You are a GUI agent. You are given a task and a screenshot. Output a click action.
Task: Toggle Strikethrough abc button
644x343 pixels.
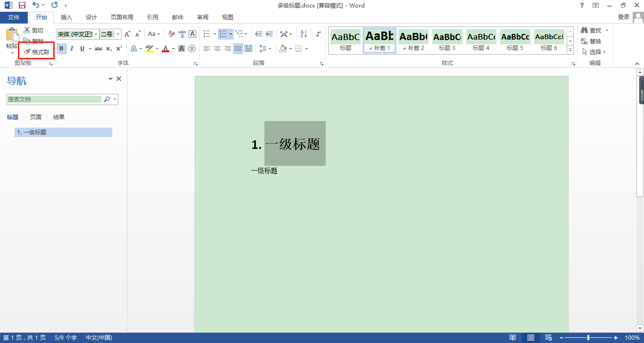point(99,49)
